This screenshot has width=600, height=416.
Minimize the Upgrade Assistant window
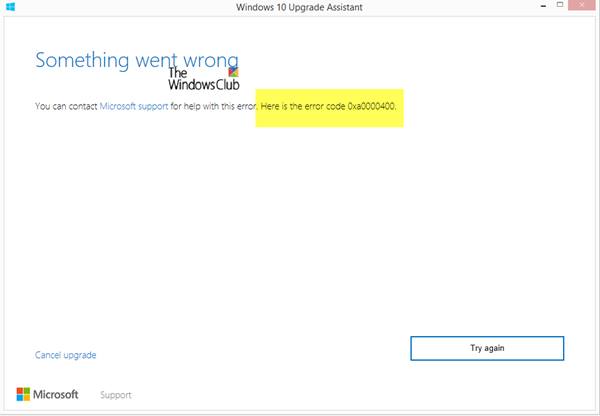543,6
